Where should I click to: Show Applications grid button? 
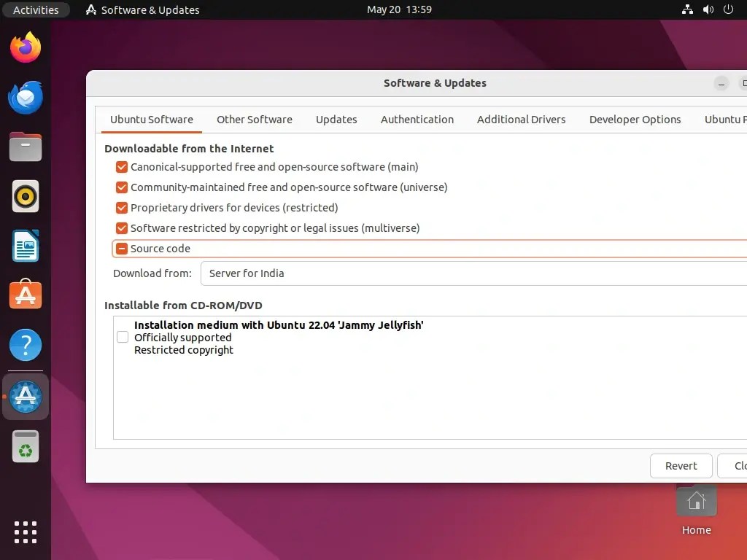tap(26, 532)
